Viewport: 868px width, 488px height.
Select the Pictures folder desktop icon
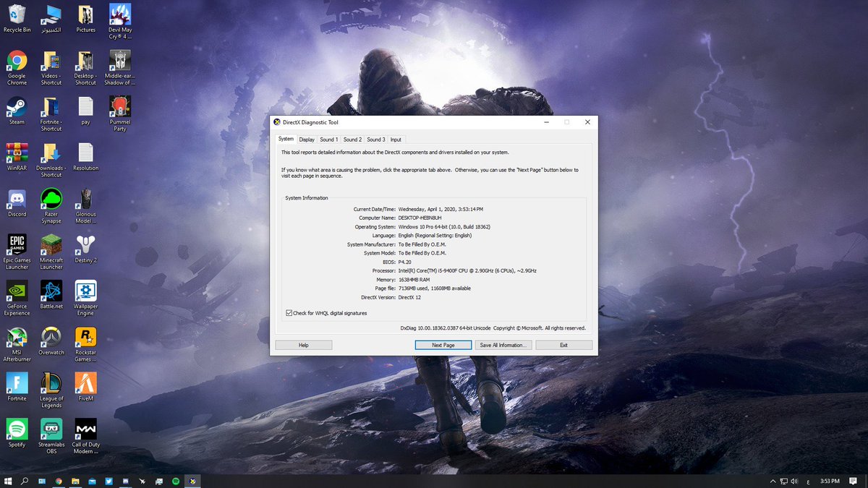pyautogui.click(x=85, y=20)
